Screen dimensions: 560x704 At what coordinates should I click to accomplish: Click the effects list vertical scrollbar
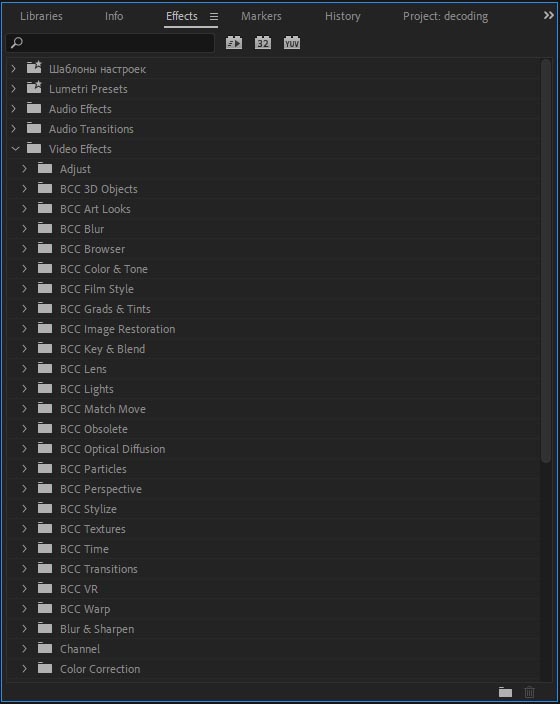tap(546, 260)
